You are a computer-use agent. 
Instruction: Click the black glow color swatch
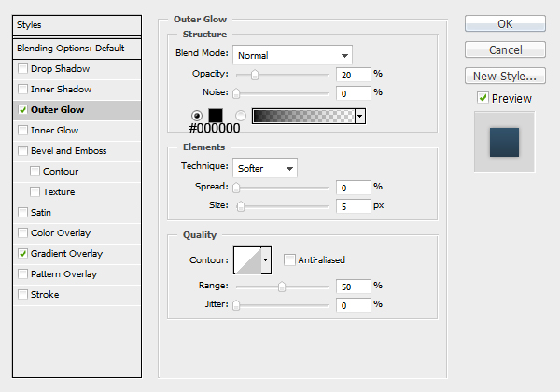(x=216, y=116)
